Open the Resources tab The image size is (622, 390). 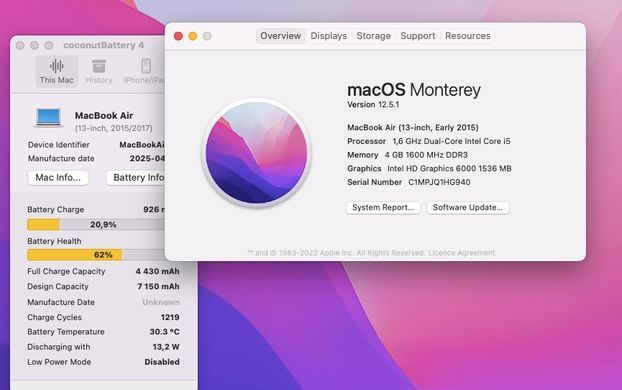click(x=468, y=36)
